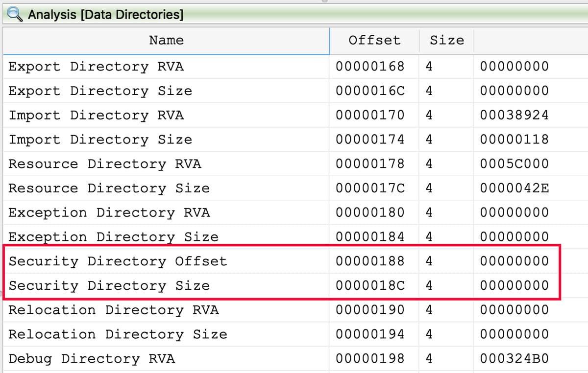The image size is (588, 373).
Task: Click offset cell 00000188
Action: click(370, 261)
